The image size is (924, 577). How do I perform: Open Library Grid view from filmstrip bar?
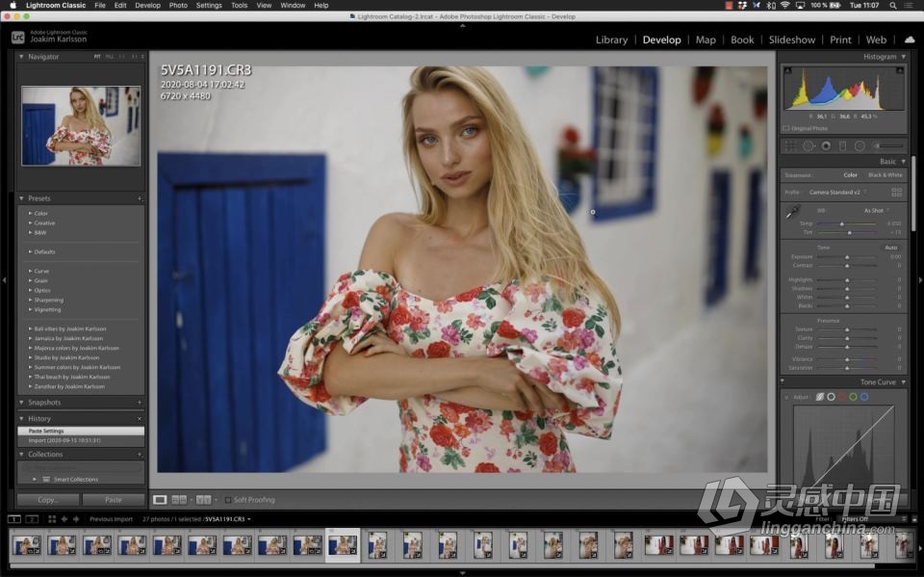52,519
